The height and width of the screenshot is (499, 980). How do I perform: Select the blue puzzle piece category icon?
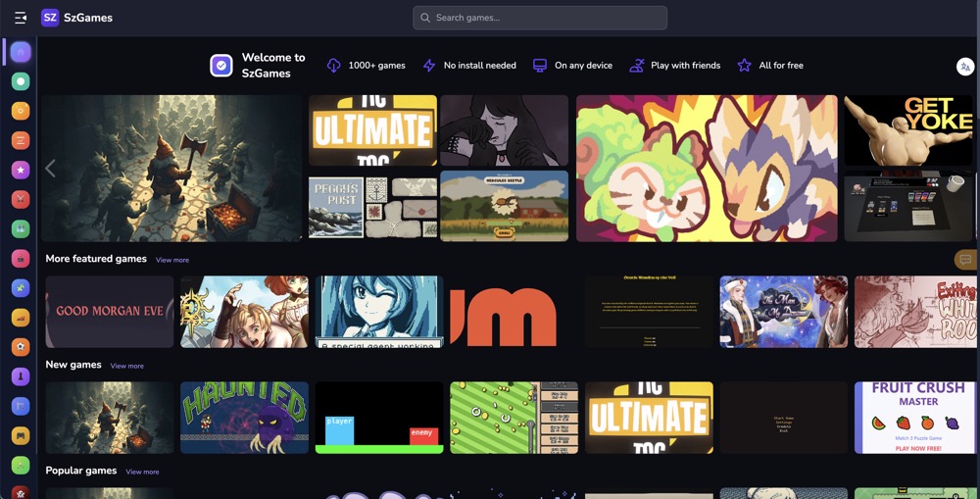[x=21, y=288]
